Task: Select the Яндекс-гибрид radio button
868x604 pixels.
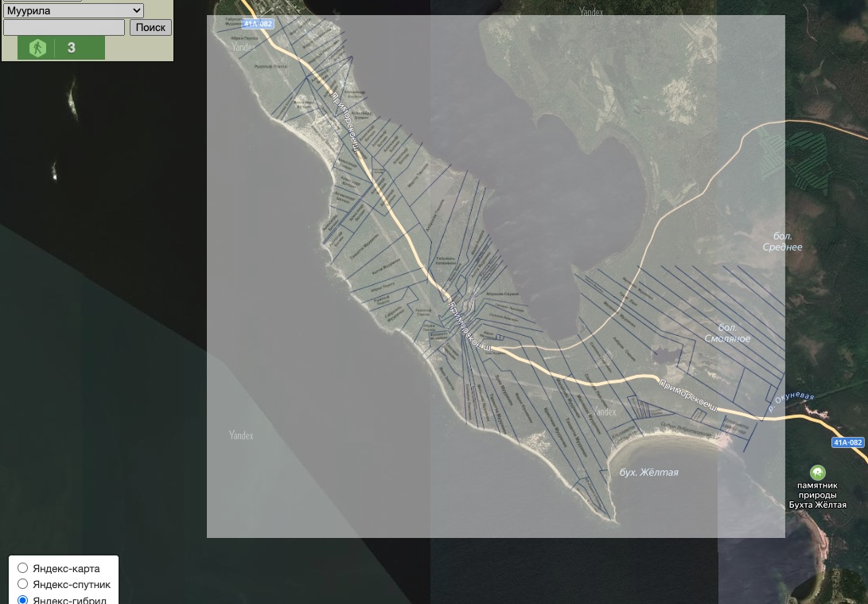Action: (x=23, y=599)
